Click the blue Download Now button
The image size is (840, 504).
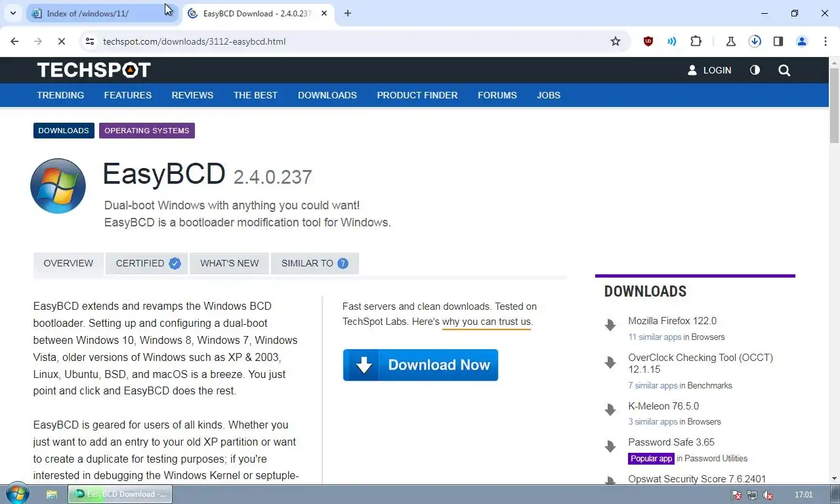[421, 365]
